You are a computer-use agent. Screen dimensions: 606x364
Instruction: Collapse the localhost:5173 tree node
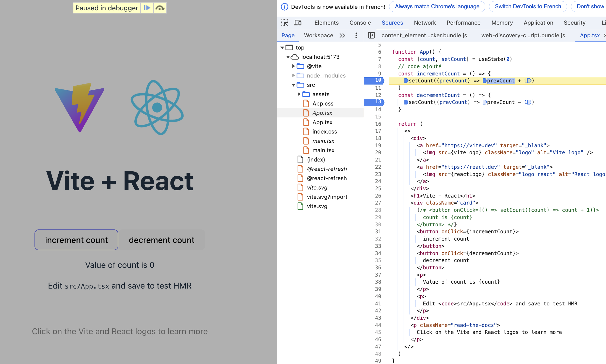tap(288, 57)
